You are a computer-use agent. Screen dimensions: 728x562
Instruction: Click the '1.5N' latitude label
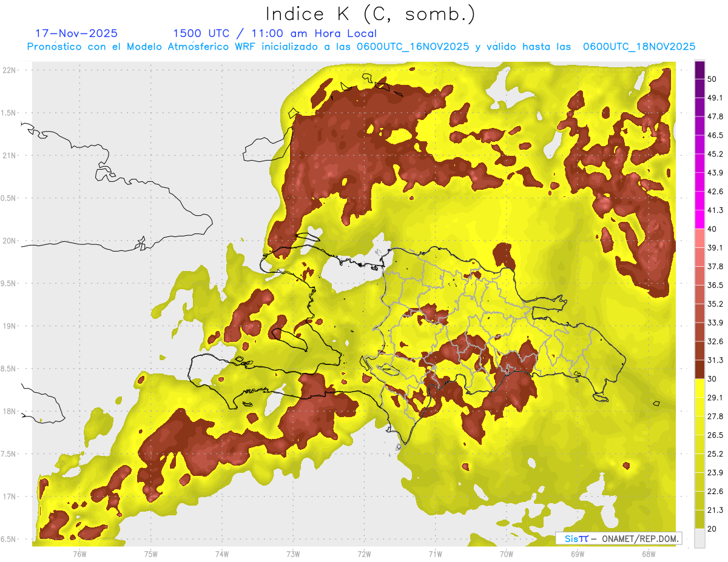(10, 113)
